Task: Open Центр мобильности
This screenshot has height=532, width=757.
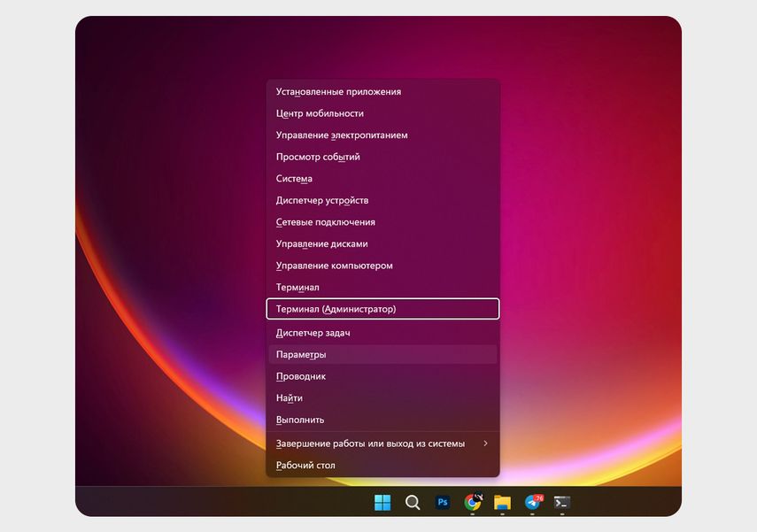Action: coord(382,113)
